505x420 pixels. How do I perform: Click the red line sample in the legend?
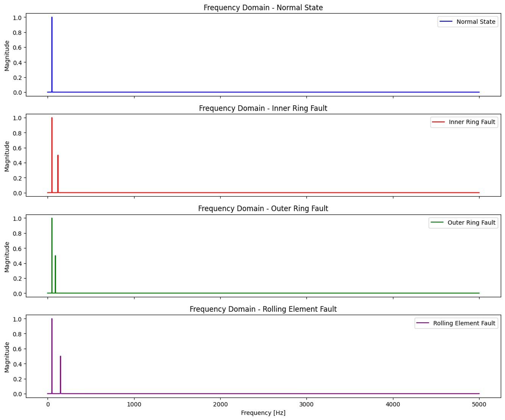[x=438, y=122]
